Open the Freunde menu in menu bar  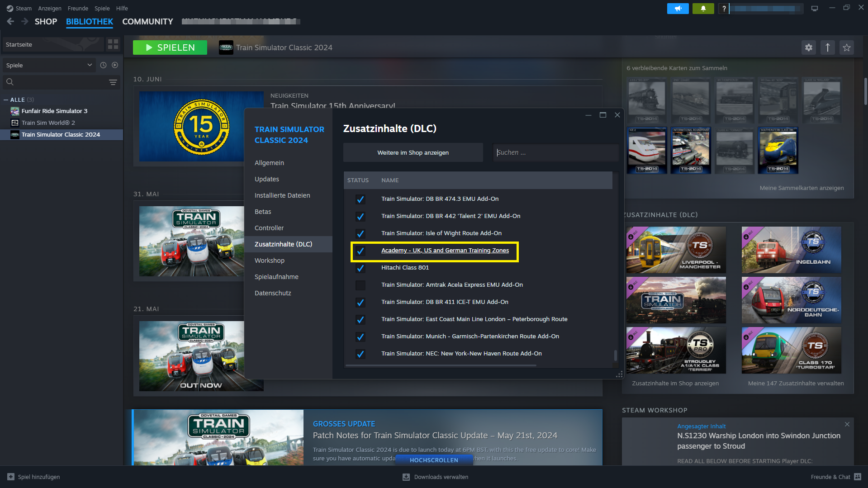click(x=78, y=8)
